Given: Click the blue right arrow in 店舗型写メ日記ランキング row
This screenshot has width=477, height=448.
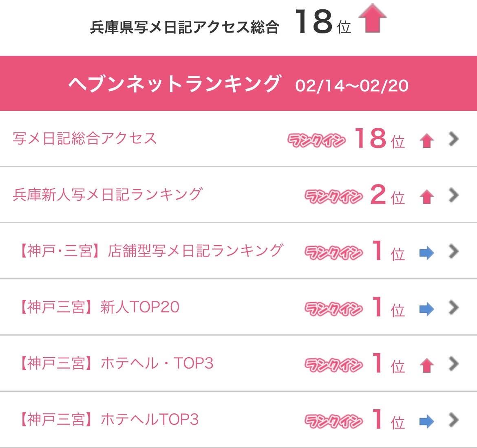Looking at the screenshot, I should click(x=426, y=253).
